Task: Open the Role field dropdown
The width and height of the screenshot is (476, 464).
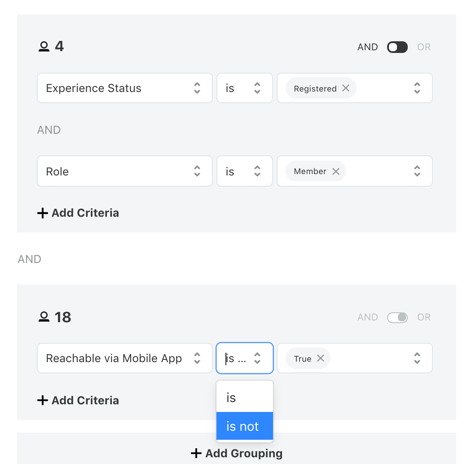Action: (x=124, y=171)
